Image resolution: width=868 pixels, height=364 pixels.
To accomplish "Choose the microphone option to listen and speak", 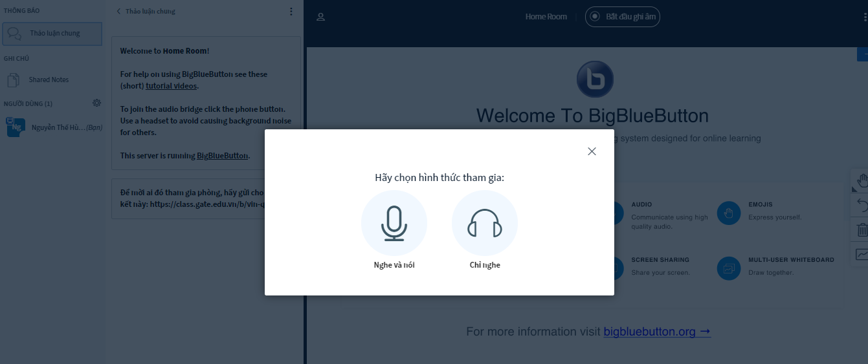I will point(394,223).
